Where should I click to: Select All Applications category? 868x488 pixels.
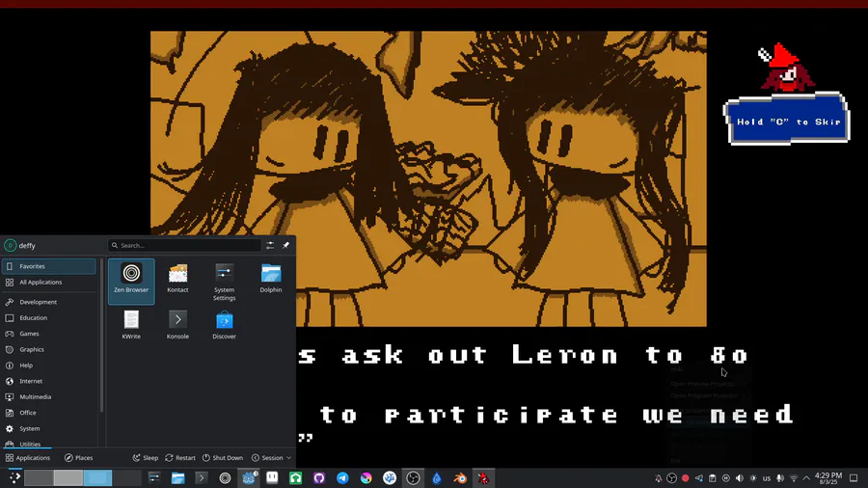tap(49, 283)
